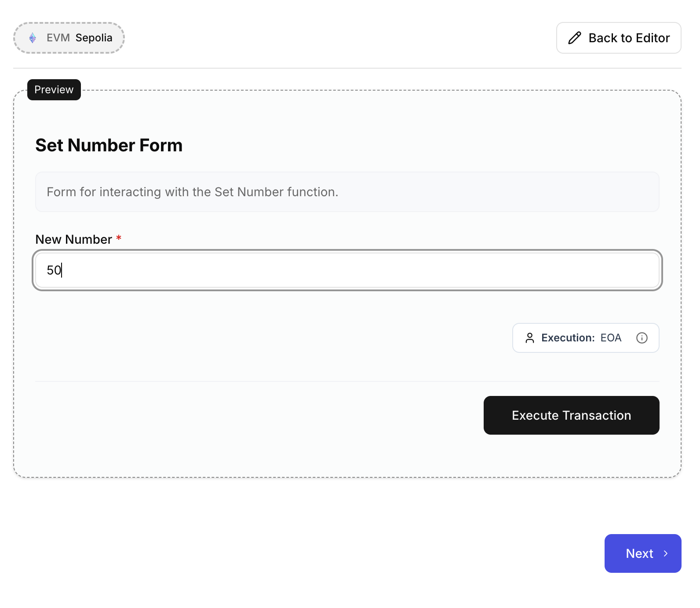700x608 pixels.
Task: Click the red required asterisk
Action: [119, 238]
